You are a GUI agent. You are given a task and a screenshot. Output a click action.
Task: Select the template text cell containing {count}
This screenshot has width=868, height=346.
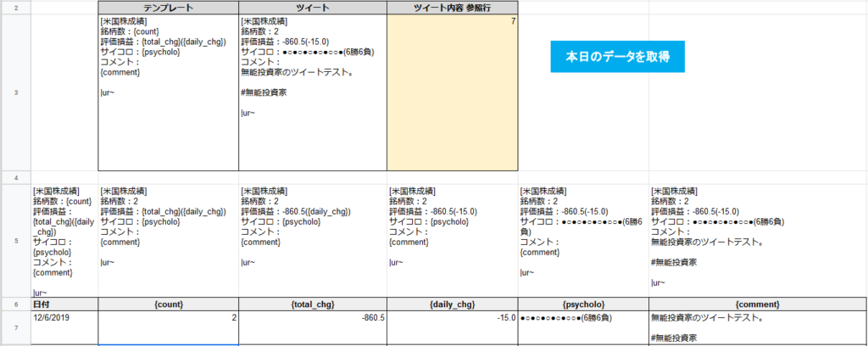[169, 92]
